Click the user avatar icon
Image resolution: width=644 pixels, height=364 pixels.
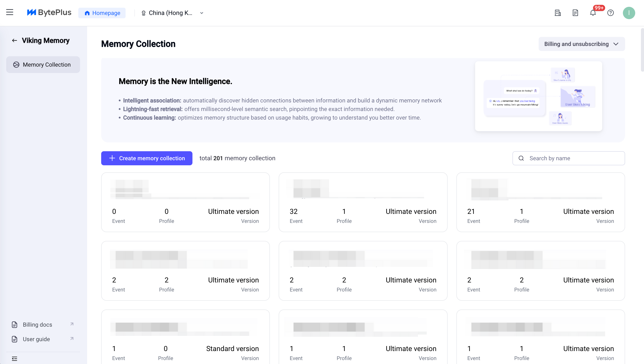629,13
